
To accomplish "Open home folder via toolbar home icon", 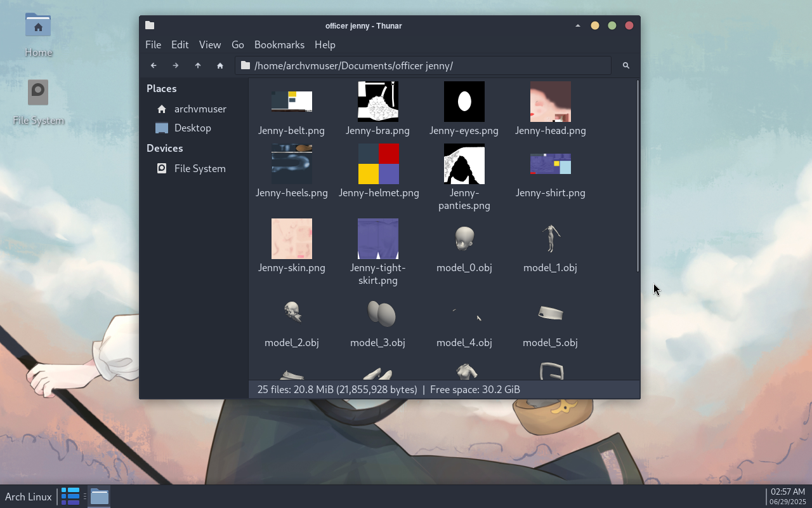I will point(220,65).
